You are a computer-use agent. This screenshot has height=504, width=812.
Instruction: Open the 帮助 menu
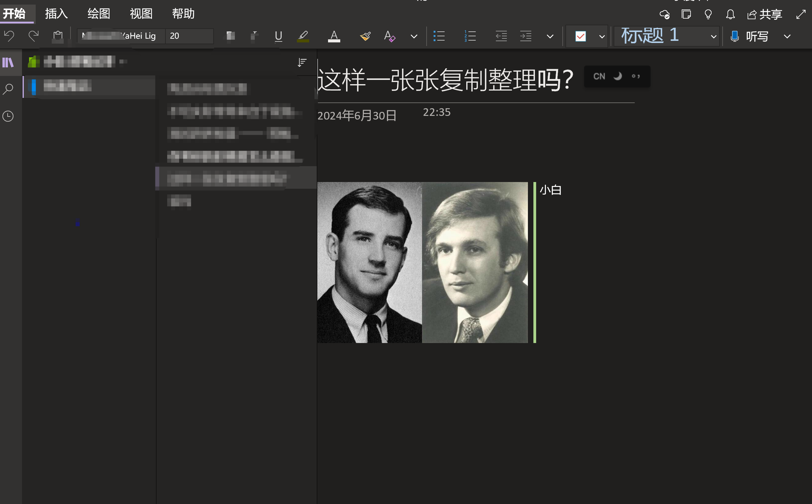coord(183,14)
